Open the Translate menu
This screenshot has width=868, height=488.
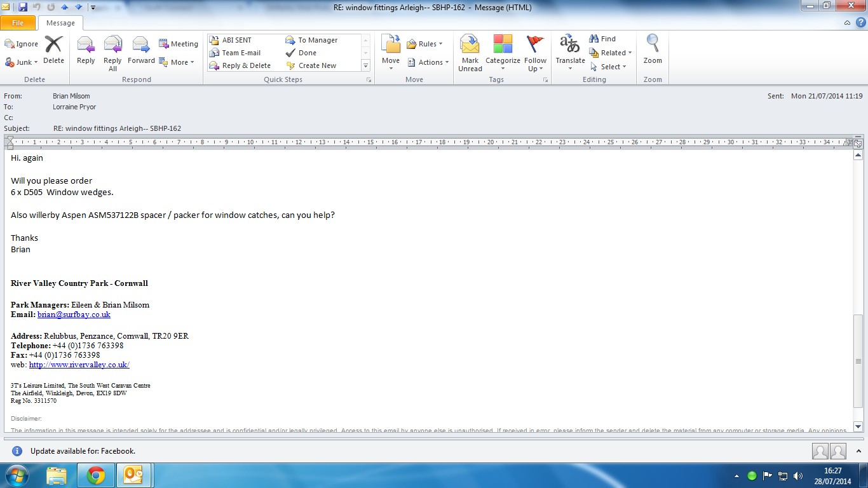click(x=570, y=53)
